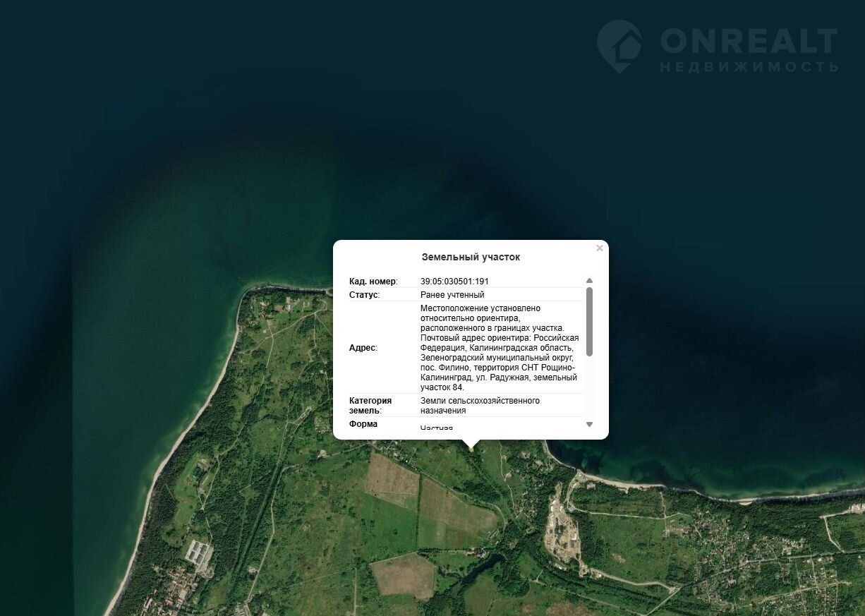Click the Категория земель label

(370, 405)
